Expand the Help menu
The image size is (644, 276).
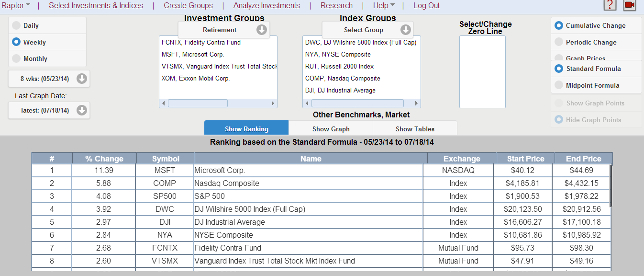[x=384, y=5]
